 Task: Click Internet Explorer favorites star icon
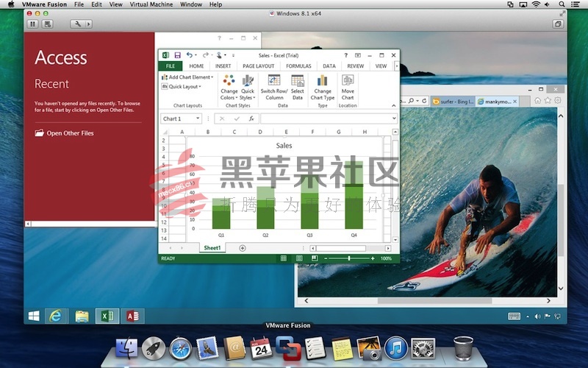point(548,100)
